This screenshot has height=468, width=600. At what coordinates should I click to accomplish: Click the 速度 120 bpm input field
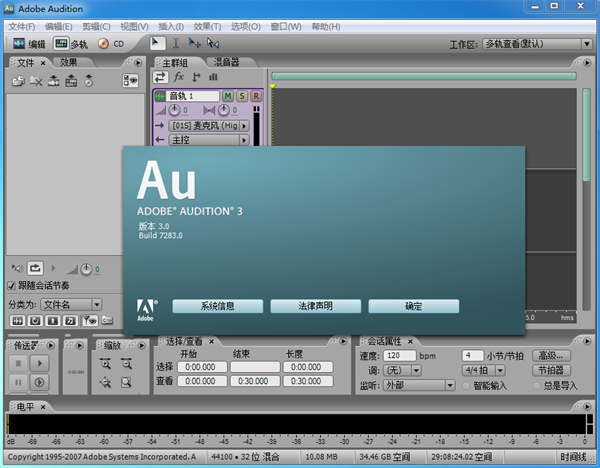(x=399, y=356)
